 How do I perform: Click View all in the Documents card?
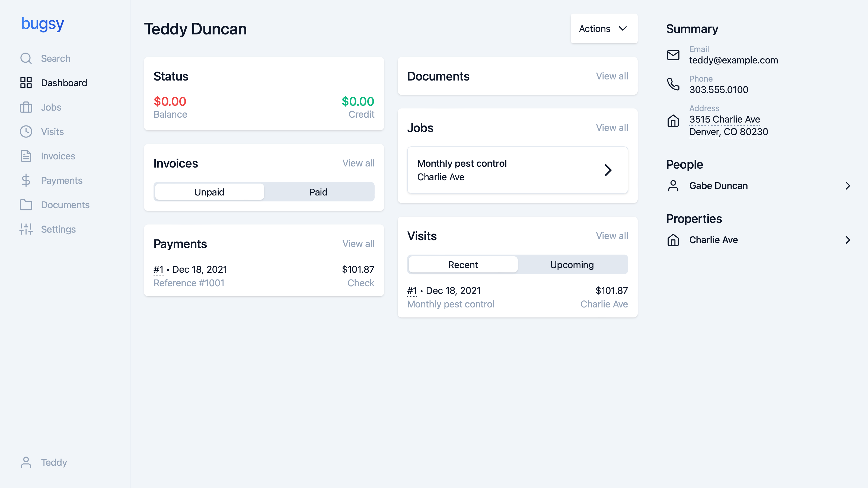click(612, 76)
